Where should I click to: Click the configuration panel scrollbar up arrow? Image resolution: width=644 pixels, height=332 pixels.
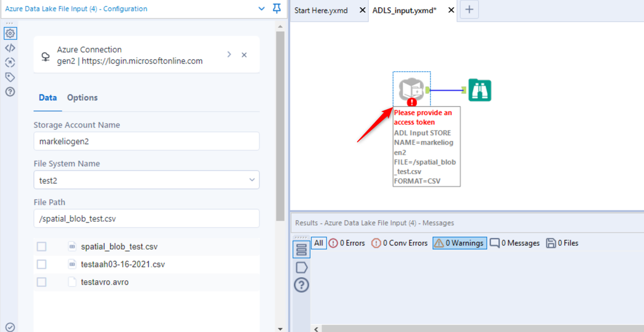[281, 26]
